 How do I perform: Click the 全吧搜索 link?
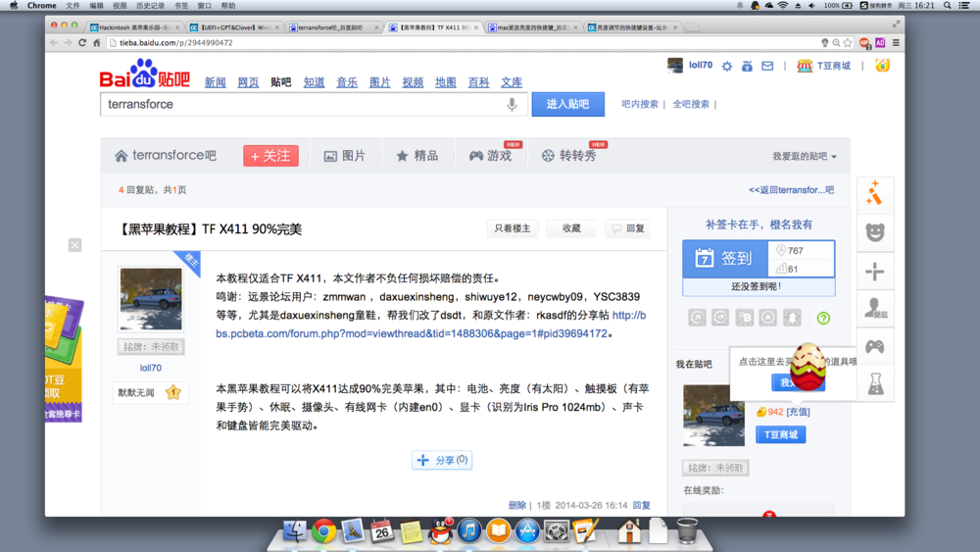point(691,104)
